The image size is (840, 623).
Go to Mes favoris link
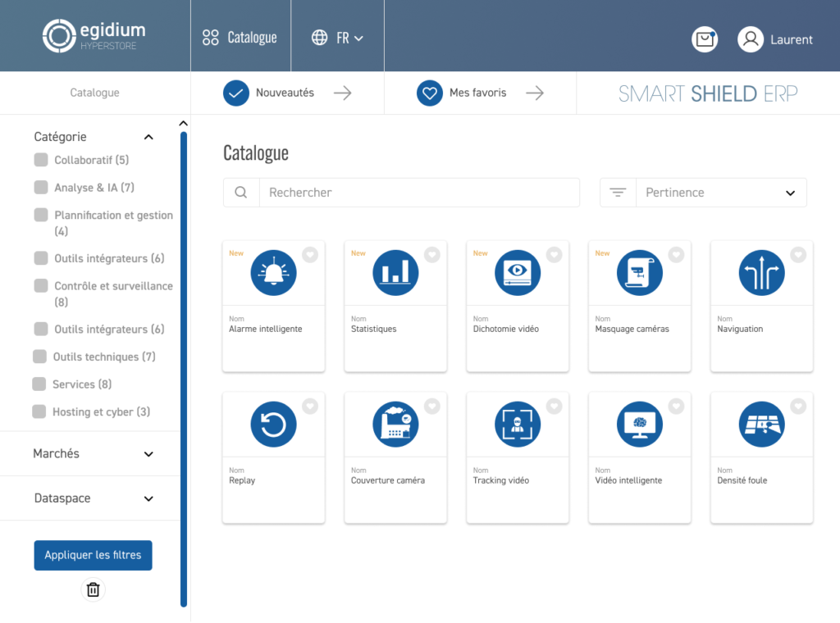pos(477,93)
